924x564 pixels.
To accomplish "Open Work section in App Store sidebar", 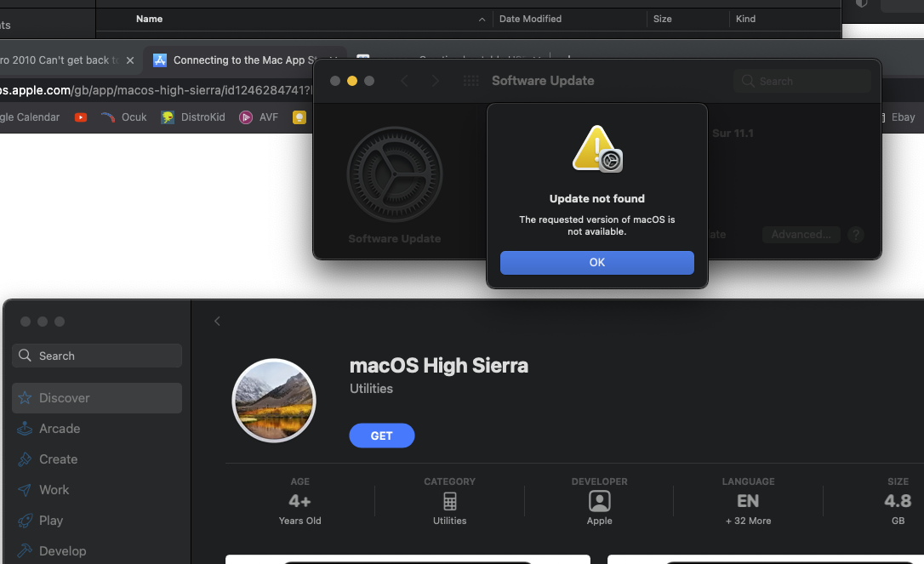I will tap(97, 490).
